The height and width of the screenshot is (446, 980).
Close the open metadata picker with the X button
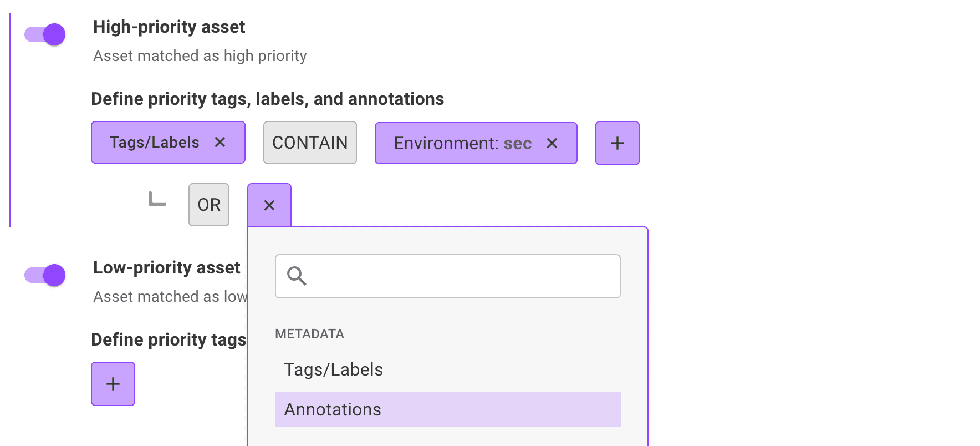point(269,205)
